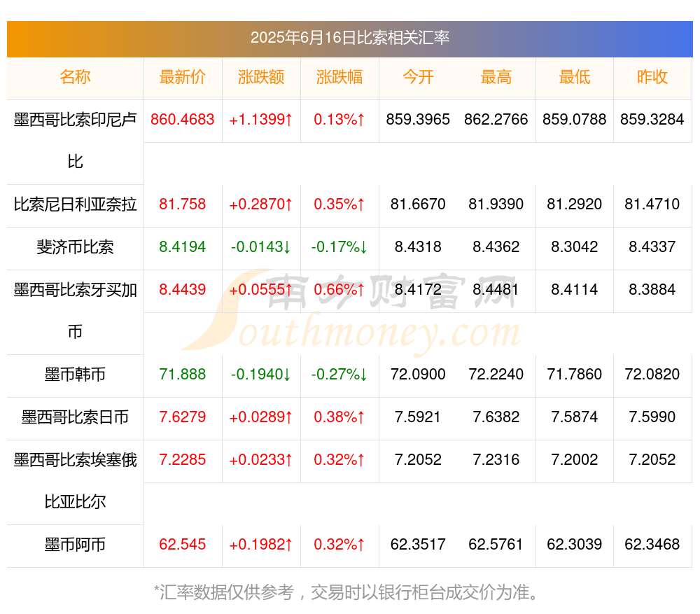The height and width of the screenshot is (614, 700).
Task: Click the latest price 7.6279
Action: (x=182, y=417)
